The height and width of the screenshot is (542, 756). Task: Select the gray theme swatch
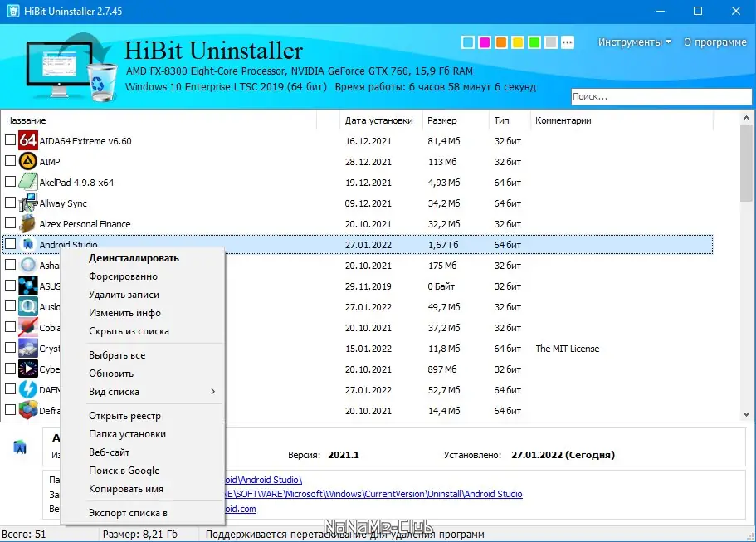pos(550,42)
